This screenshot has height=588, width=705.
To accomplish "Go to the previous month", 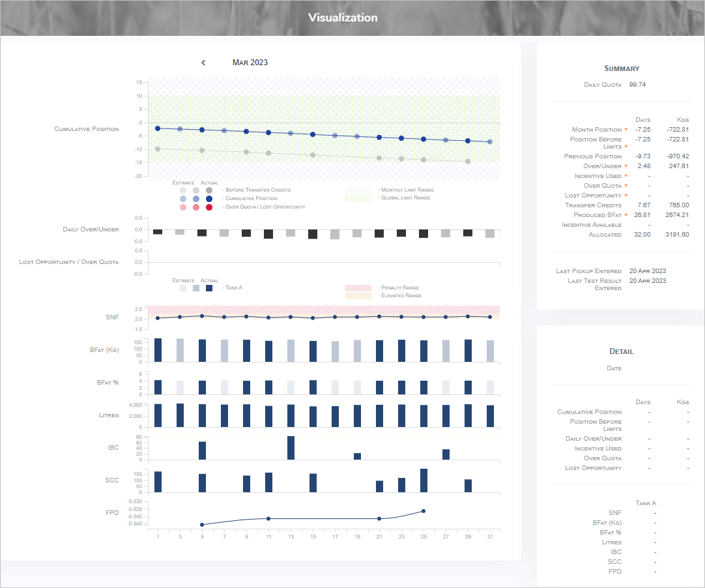I will (203, 63).
